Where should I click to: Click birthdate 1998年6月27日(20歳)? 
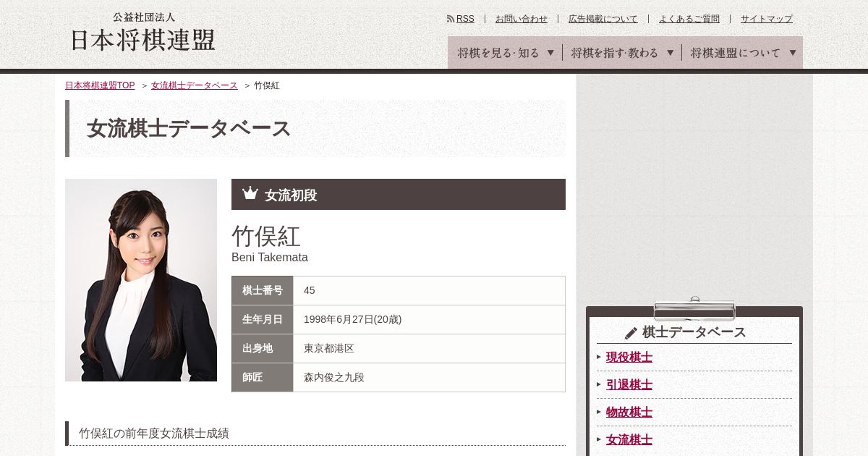[352, 319]
